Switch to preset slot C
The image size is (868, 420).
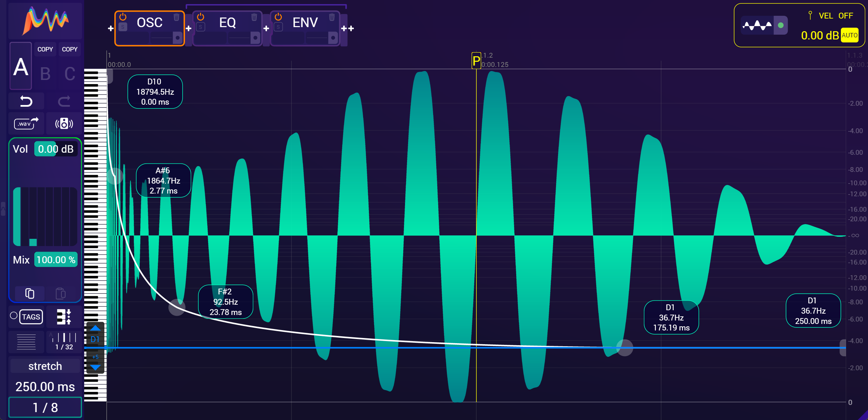70,74
